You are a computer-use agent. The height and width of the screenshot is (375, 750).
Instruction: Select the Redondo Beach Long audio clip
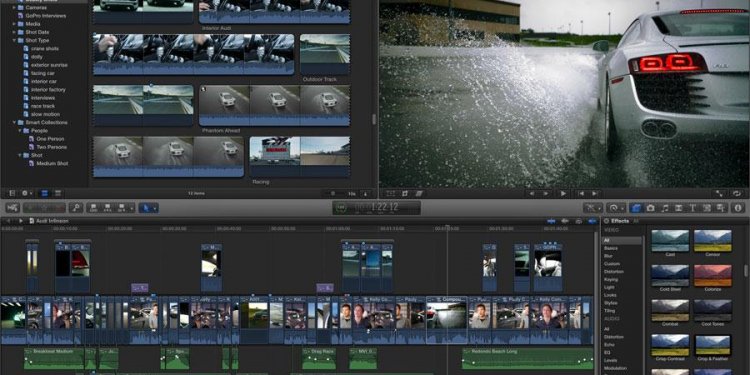tap(528, 358)
